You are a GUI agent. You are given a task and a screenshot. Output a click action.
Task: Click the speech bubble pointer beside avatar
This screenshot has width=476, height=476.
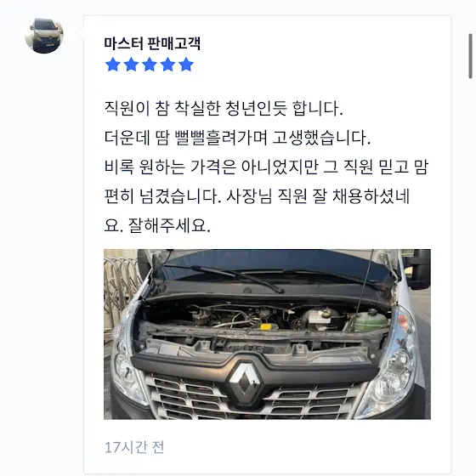coord(81,33)
